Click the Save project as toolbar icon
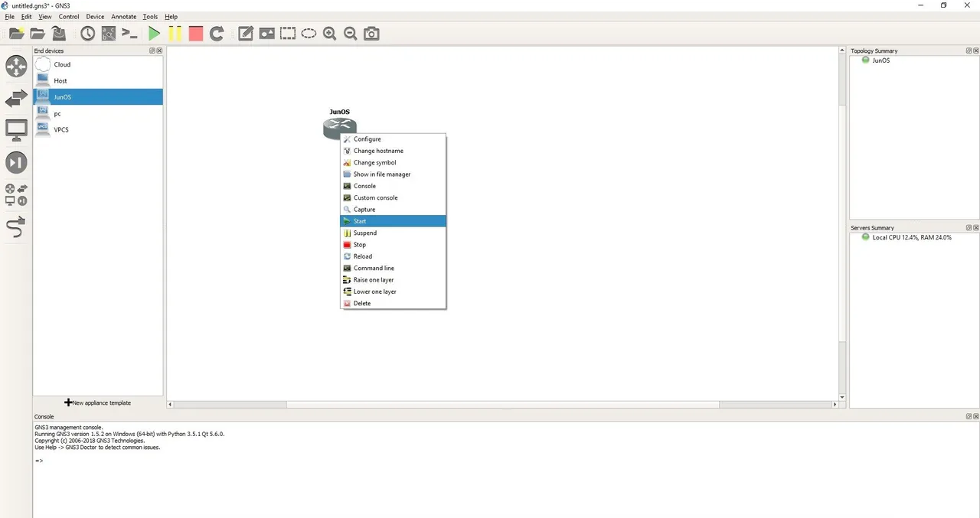 point(58,34)
